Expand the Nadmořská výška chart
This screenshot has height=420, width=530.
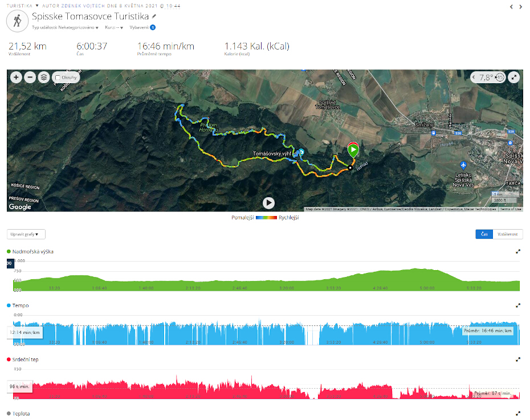pyautogui.click(x=518, y=251)
